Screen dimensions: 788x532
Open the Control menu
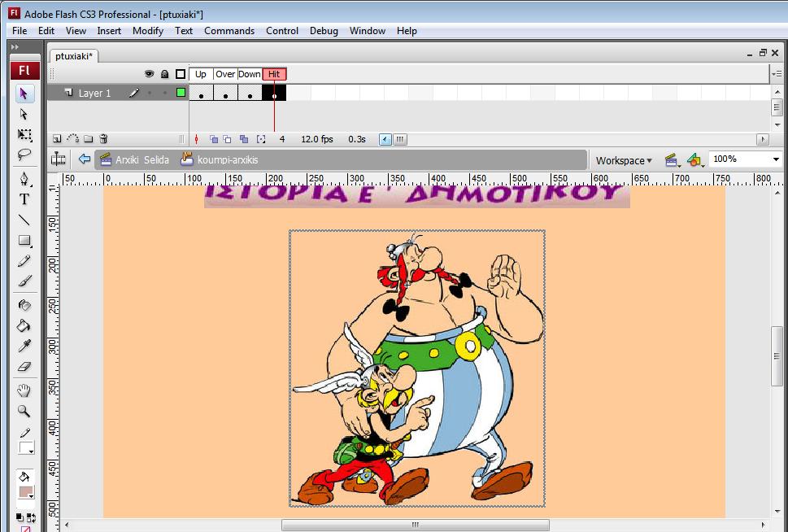tap(282, 31)
